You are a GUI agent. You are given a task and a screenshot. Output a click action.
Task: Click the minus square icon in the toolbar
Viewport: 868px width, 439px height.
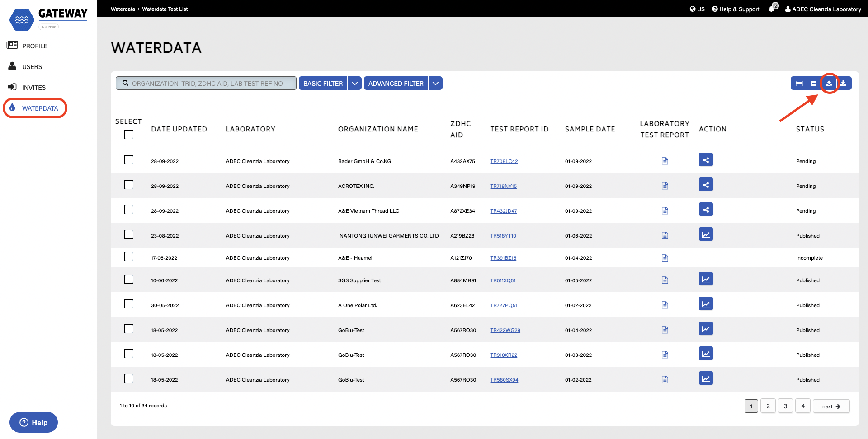tap(814, 84)
